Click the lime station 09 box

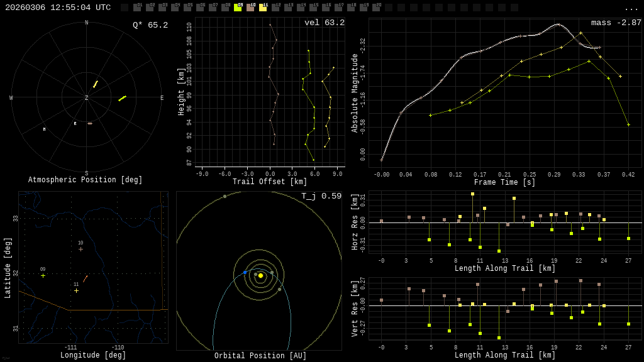pyautogui.click(x=238, y=8)
